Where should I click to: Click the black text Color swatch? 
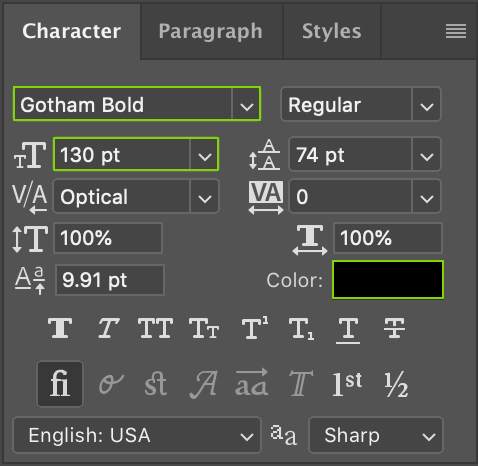(x=388, y=280)
